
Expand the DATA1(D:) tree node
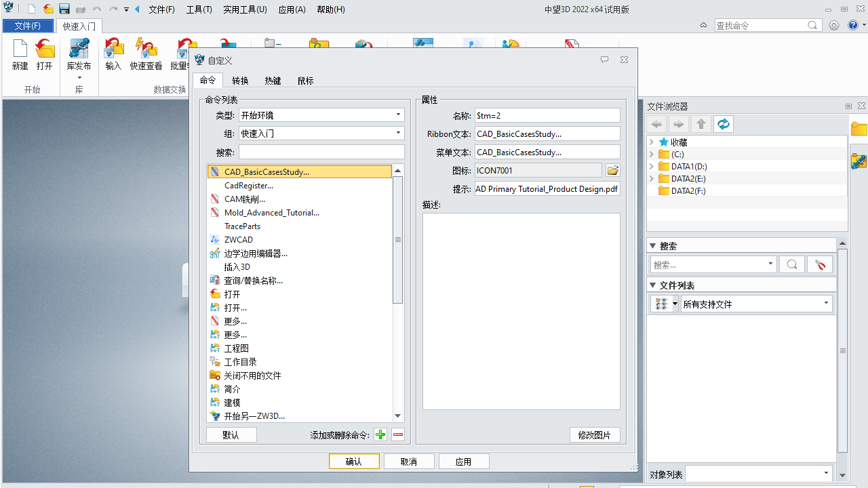(651, 166)
